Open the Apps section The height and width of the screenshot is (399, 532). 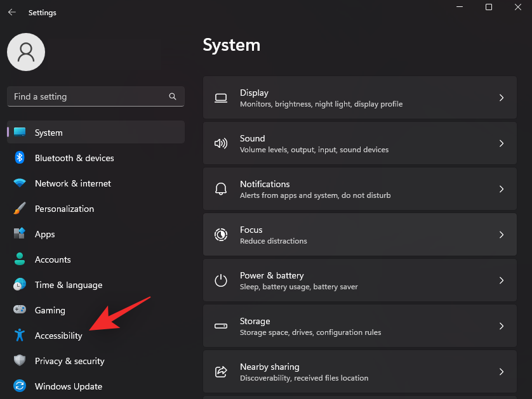point(44,234)
